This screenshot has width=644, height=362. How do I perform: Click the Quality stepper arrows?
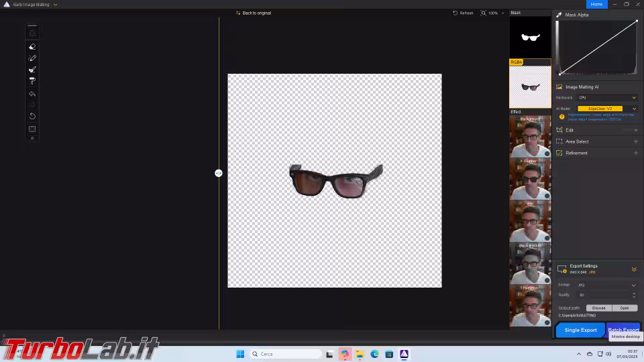(x=634, y=295)
